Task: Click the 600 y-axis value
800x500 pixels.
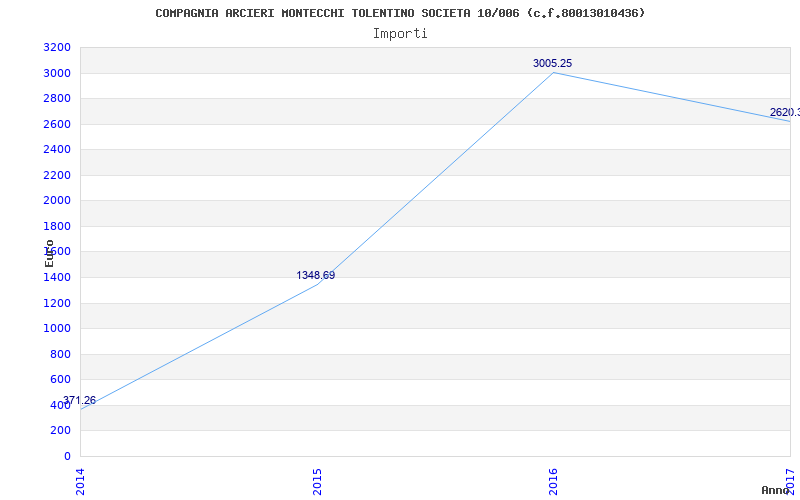Action: [61, 380]
